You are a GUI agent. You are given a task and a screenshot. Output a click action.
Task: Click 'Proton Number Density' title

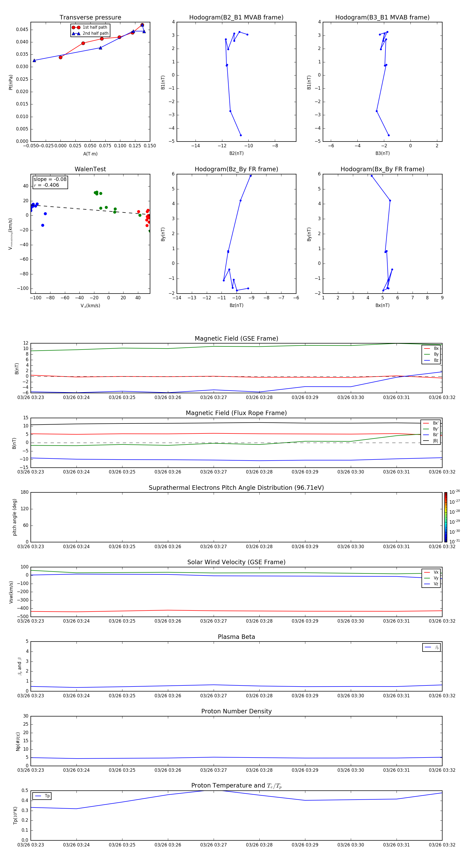(x=236, y=711)
